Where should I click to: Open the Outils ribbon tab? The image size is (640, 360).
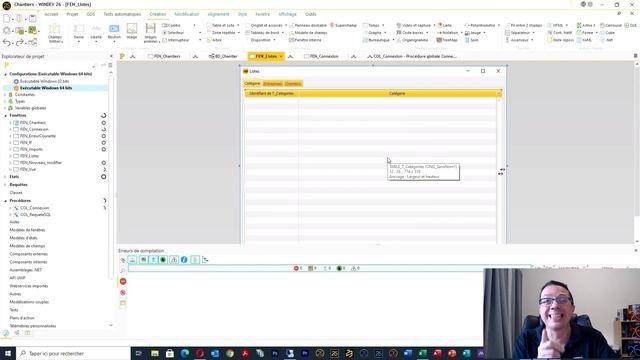[x=311, y=14]
